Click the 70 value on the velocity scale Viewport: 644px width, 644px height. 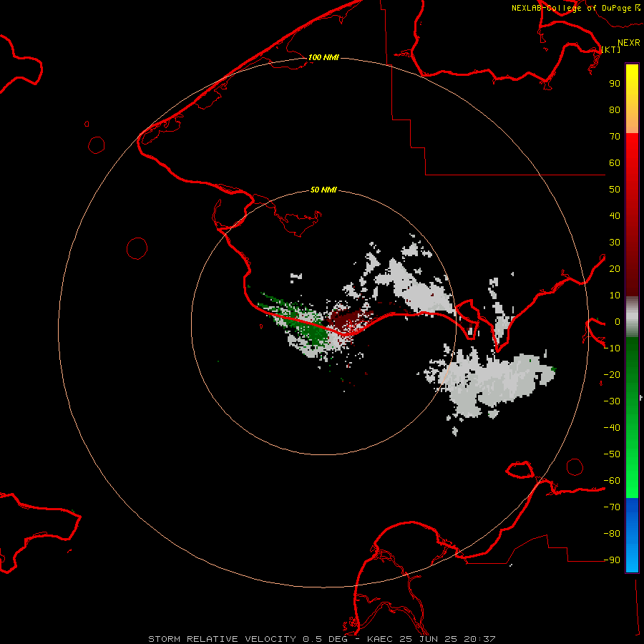coord(615,137)
